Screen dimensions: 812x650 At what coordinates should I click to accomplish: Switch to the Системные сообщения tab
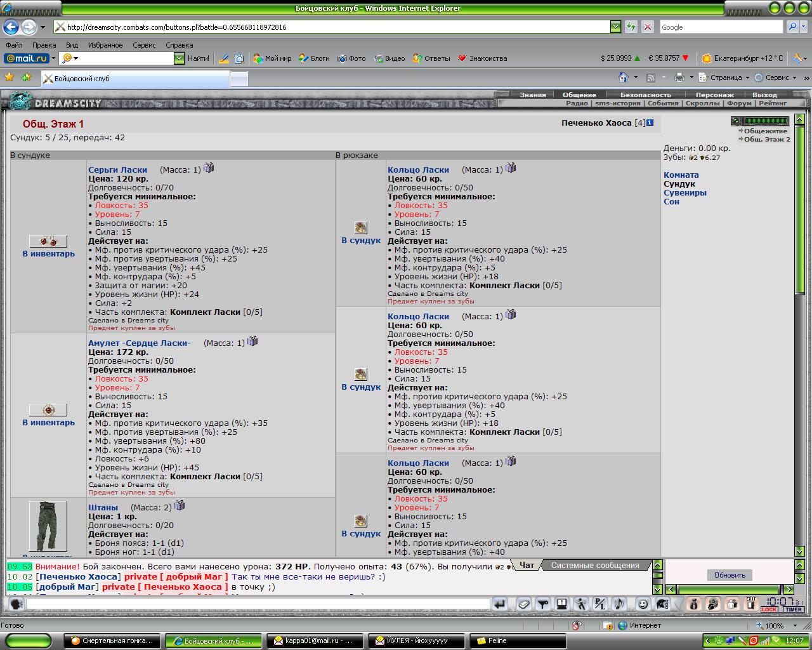595,565
